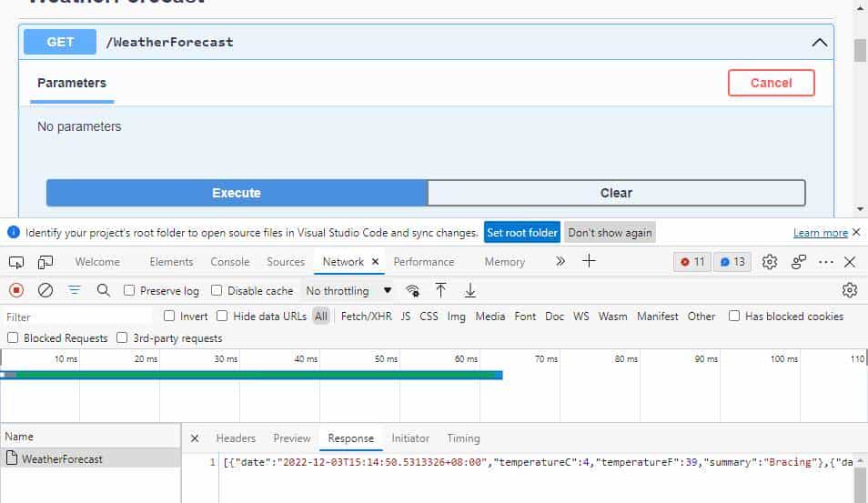This screenshot has height=503, width=868.
Task: Filter requests by CSS type
Action: [429, 316]
